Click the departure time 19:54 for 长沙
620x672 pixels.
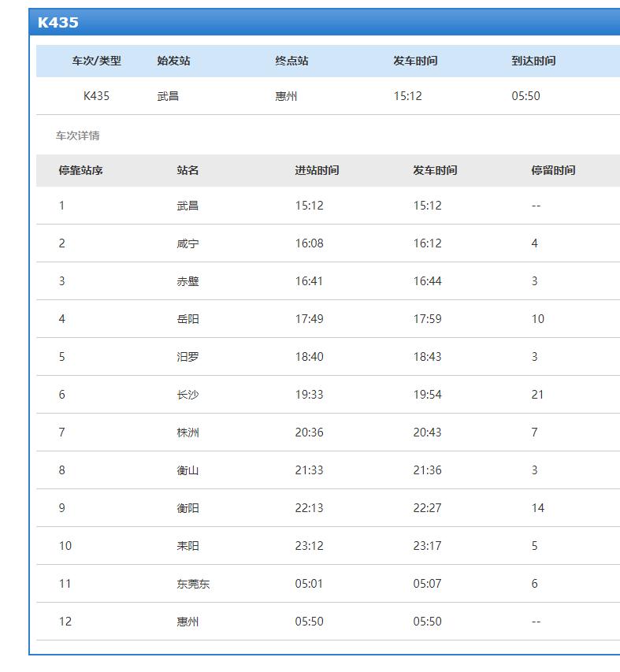[427, 395]
